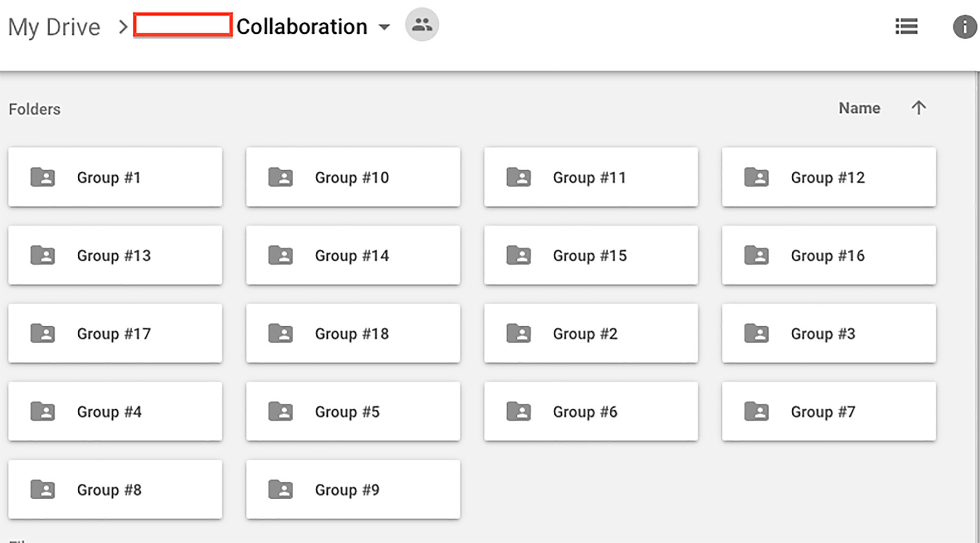980x543 pixels.
Task: Click the Group #1 shared folder icon
Action: (43, 177)
